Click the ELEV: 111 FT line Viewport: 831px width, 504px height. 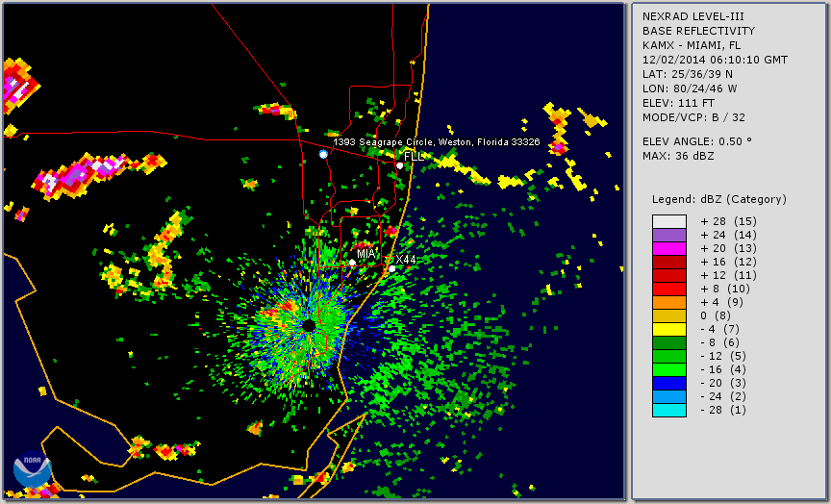click(678, 103)
